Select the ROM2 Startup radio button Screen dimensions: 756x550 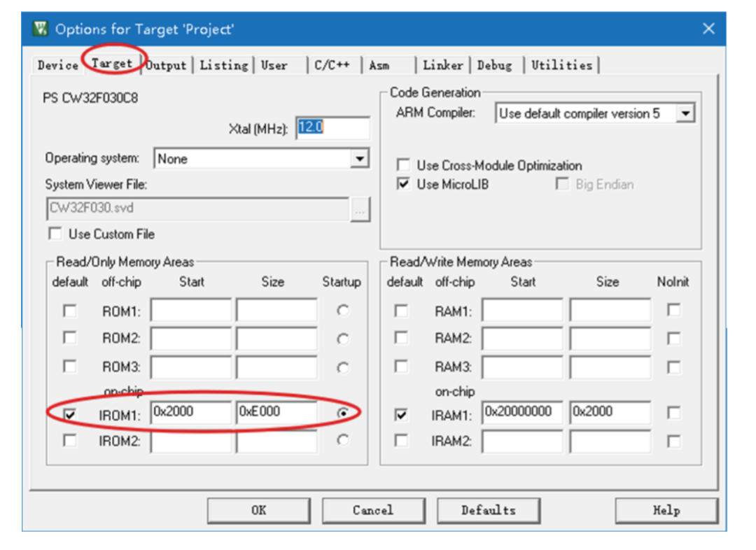point(343,339)
